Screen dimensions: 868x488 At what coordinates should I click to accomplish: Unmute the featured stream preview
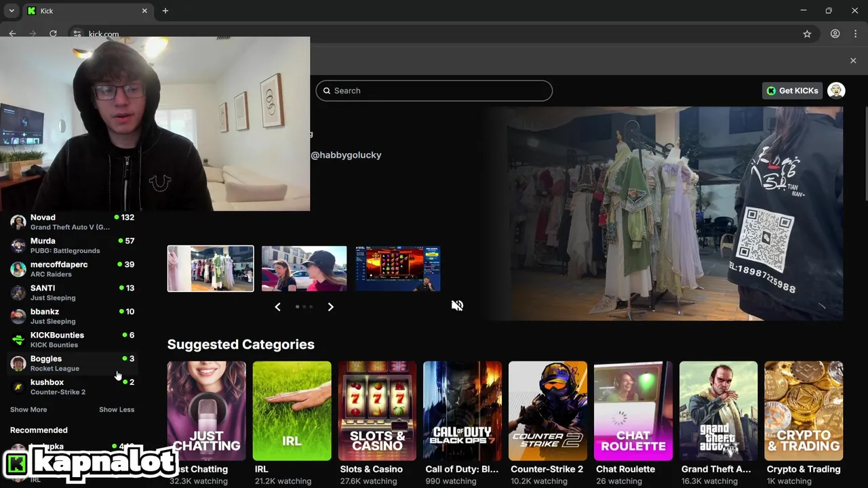click(457, 306)
